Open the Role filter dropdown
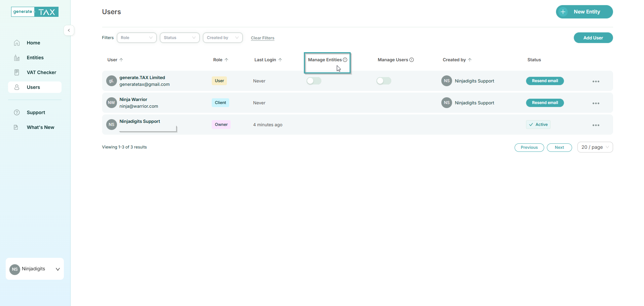 136,38
